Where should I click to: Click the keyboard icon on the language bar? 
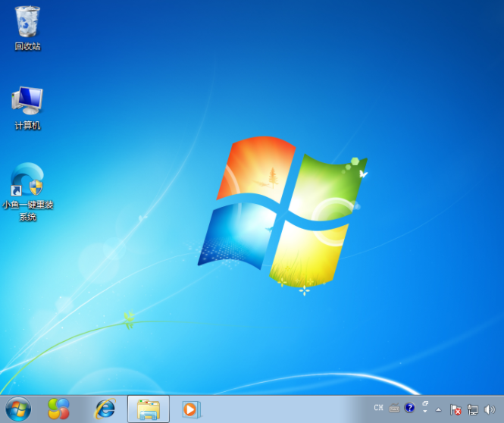(394, 408)
